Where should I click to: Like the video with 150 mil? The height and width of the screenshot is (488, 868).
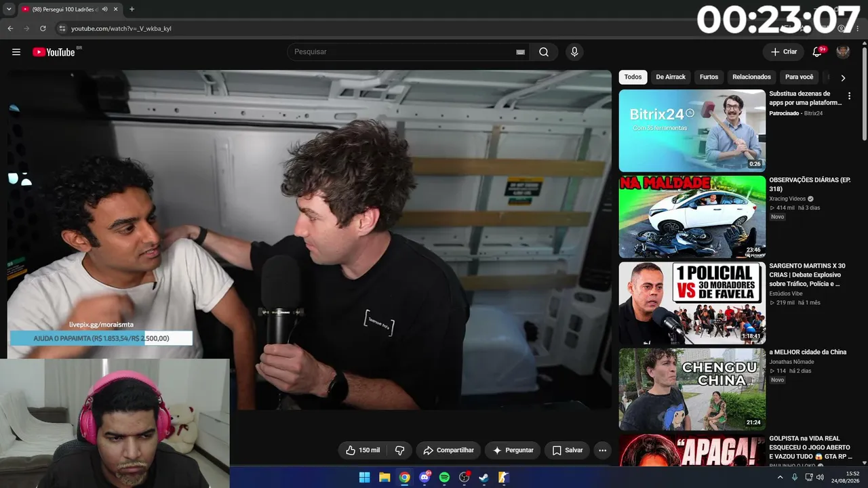click(x=363, y=450)
